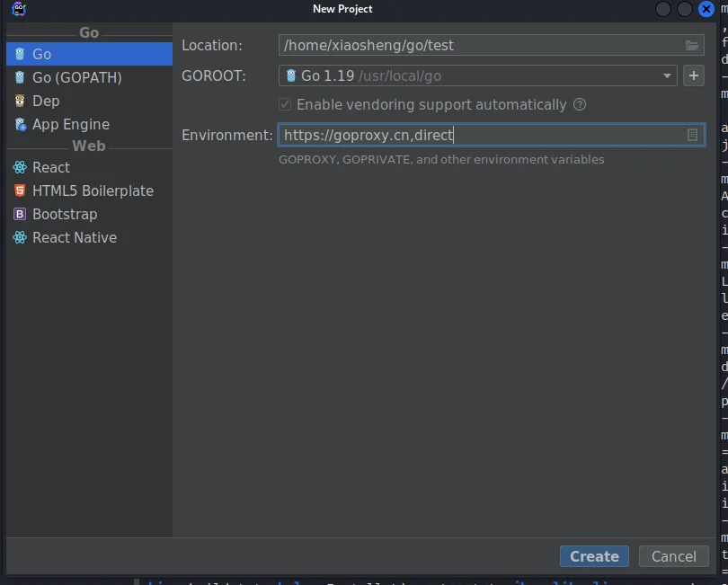Screen dimensions: 728x585
Task: Click the React atom icon
Action: coord(20,167)
